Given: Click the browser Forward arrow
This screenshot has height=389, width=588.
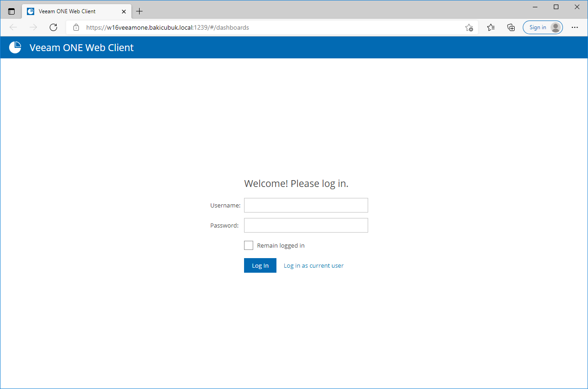Looking at the screenshot, I should [x=33, y=27].
